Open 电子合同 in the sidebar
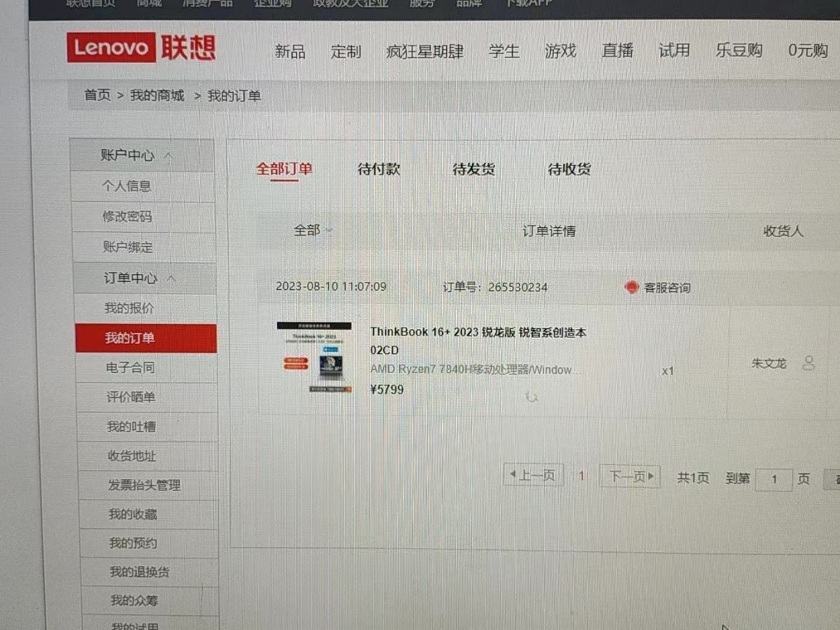The image size is (840, 630). (130, 367)
